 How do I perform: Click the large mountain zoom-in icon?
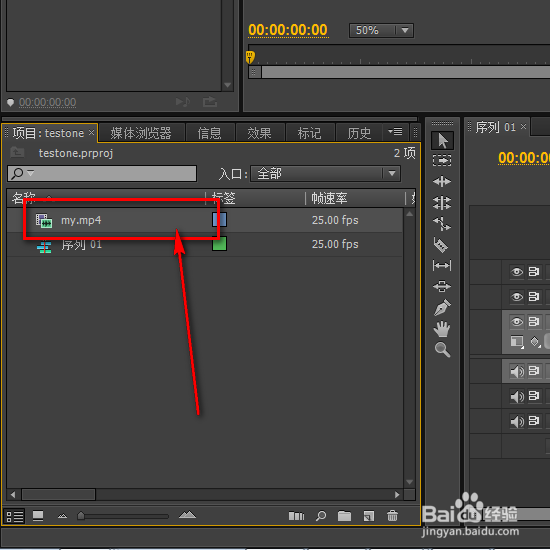(x=187, y=515)
